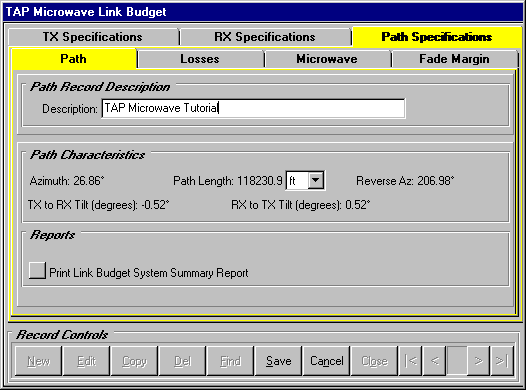This screenshot has height=390, width=526.
Task: Open the Microwave sub-tab
Action: [x=327, y=59]
